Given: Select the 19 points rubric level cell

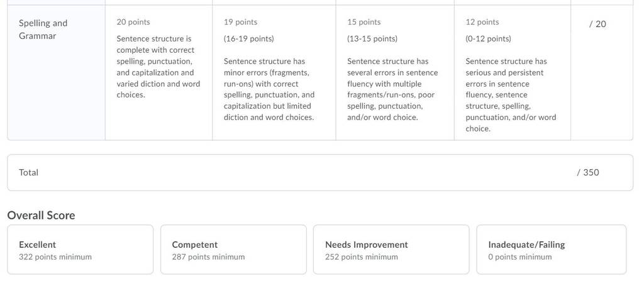Looking at the screenshot, I should (274, 73).
